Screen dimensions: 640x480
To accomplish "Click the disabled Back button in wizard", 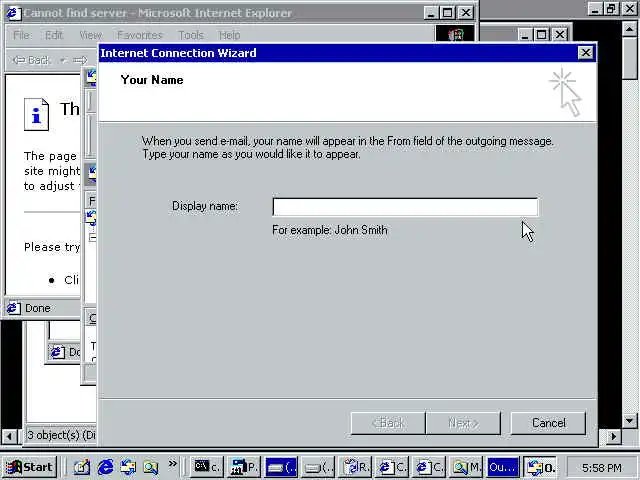I will pos(388,423).
